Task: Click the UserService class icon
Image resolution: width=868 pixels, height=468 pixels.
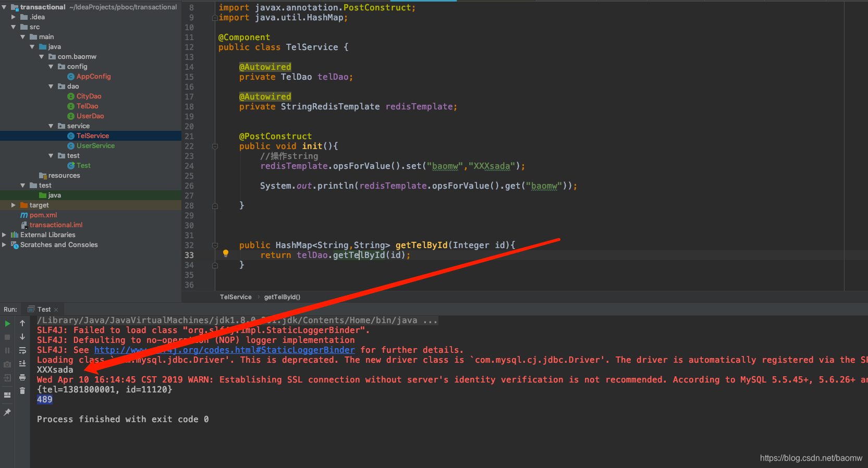Action: [x=71, y=146]
